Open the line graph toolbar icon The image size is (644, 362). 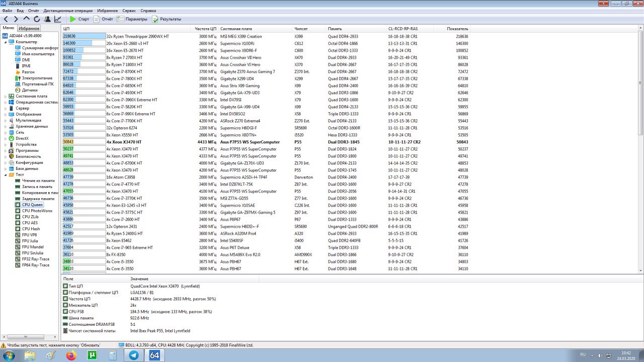(57, 19)
